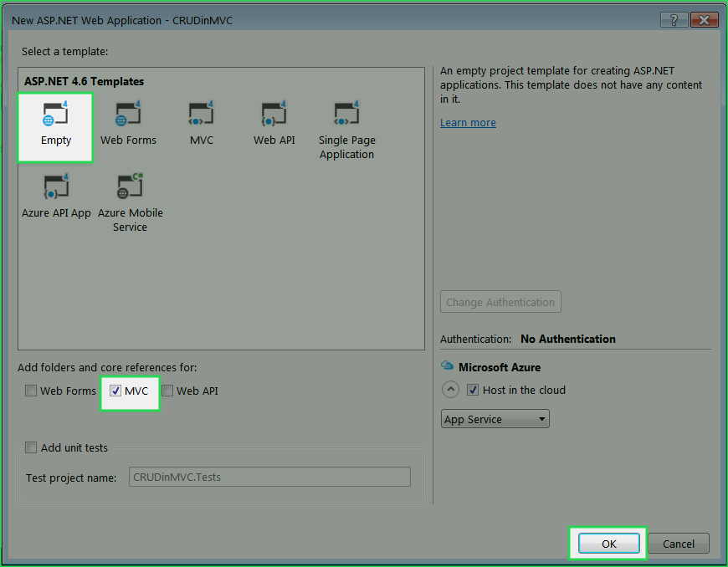Click the 'Authentication:' label
The height and width of the screenshot is (567, 728).
(476, 340)
